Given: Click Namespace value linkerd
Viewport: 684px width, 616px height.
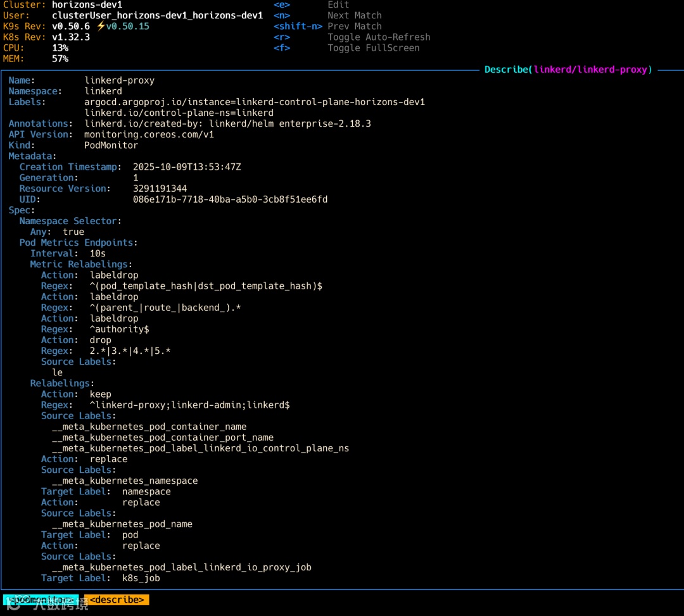Looking at the screenshot, I should pos(103,91).
